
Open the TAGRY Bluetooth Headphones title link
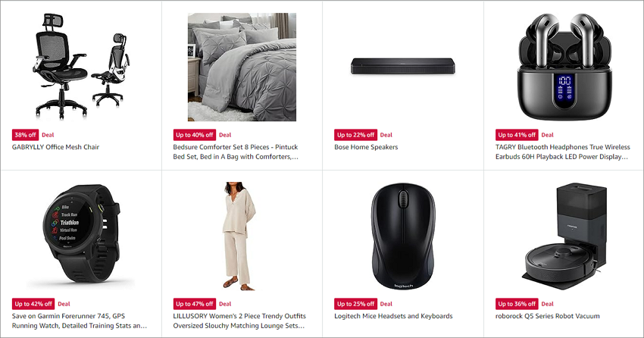(x=562, y=152)
